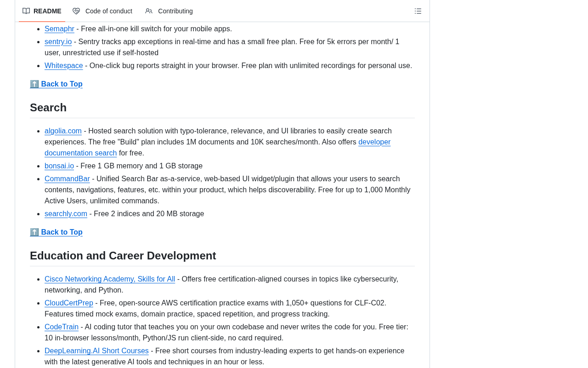Viewport: 588px width, 368px height.
Task: Open DeepLearning.AI Short Courses link
Action: [x=96, y=351]
